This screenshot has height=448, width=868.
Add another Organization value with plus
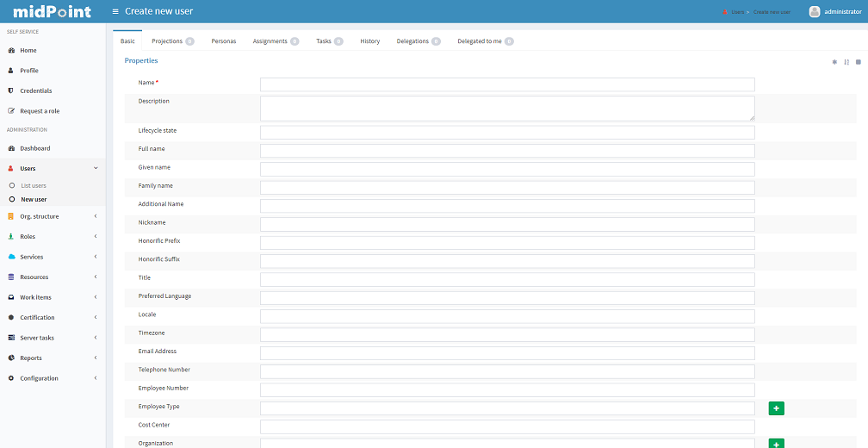tap(776, 445)
